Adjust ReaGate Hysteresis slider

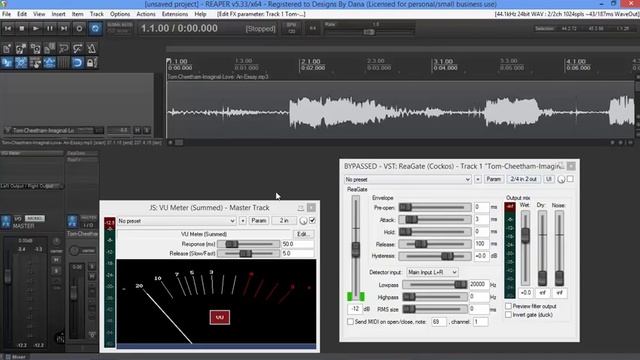[435, 256]
